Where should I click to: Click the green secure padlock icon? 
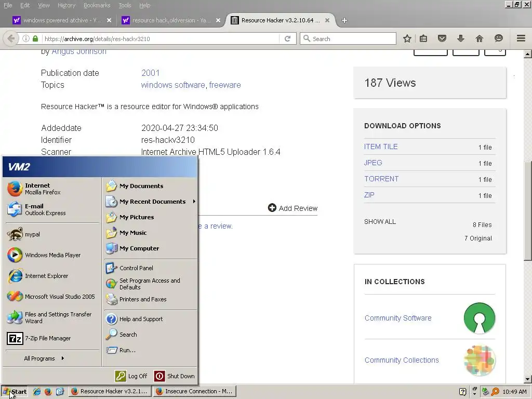(x=35, y=38)
